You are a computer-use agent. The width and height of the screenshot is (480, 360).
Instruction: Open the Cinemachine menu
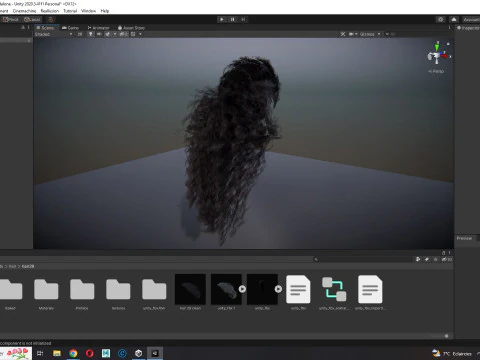(24, 11)
